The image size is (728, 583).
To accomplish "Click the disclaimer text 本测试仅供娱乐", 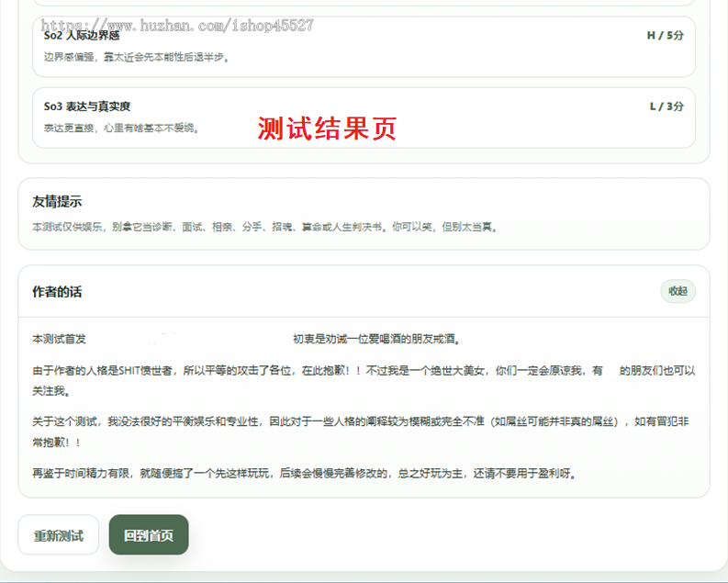I will coord(264,227).
